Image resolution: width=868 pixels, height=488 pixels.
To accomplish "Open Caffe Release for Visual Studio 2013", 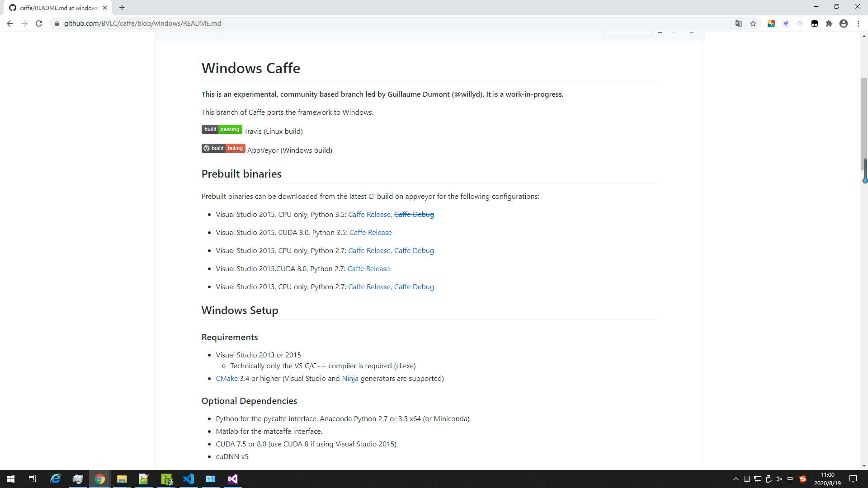I will (369, 286).
